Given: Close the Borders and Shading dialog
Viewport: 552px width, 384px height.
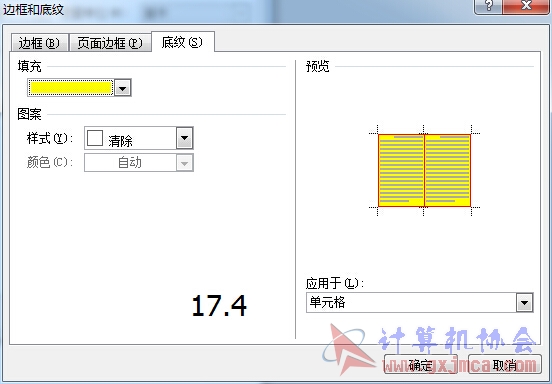Looking at the screenshot, I should point(526,6).
